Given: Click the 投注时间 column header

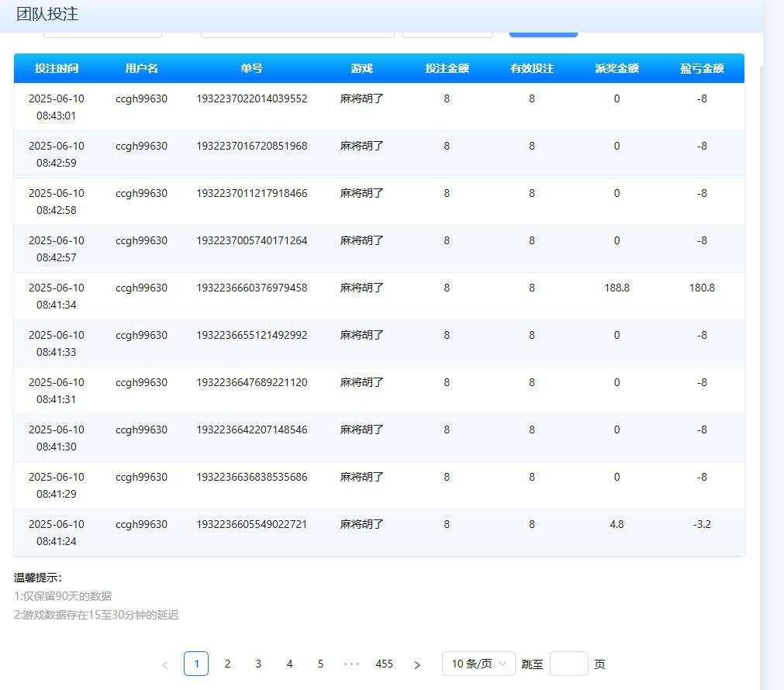Looking at the screenshot, I should coord(57,68).
